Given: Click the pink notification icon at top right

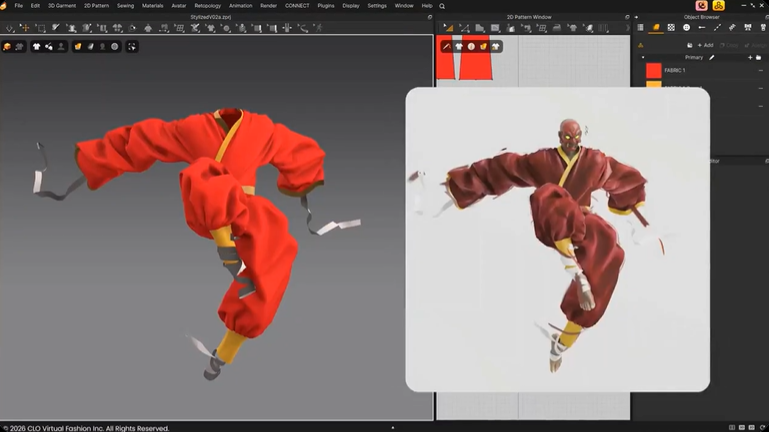Looking at the screenshot, I should click(x=701, y=5).
